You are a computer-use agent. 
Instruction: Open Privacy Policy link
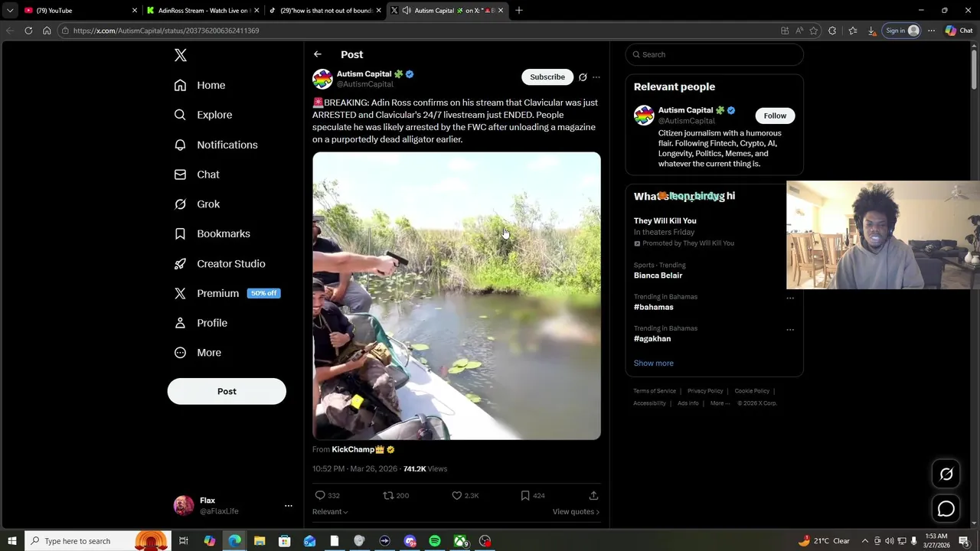pyautogui.click(x=705, y=391)
